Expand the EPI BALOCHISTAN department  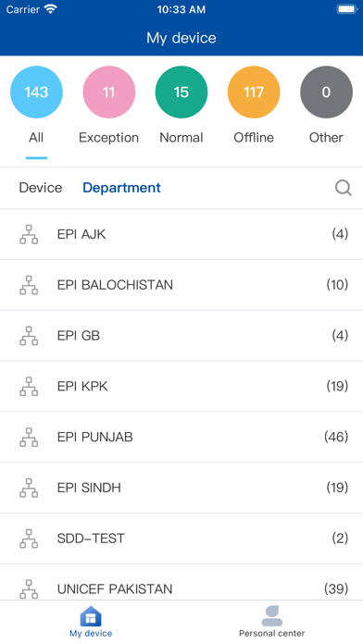[x=181, y=285]
